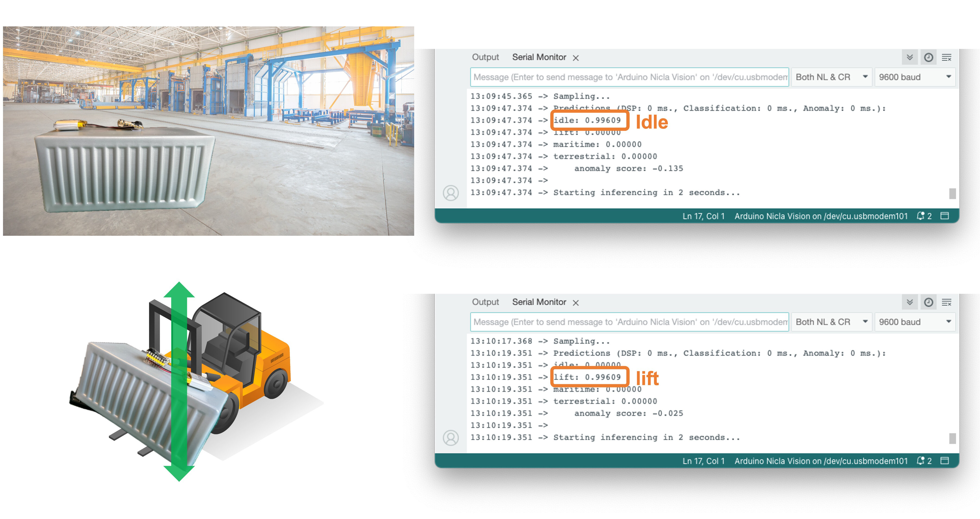
Task: Toggle autoscroll in the lift-result Serial Monitor
Action: (x=910, y=302)
